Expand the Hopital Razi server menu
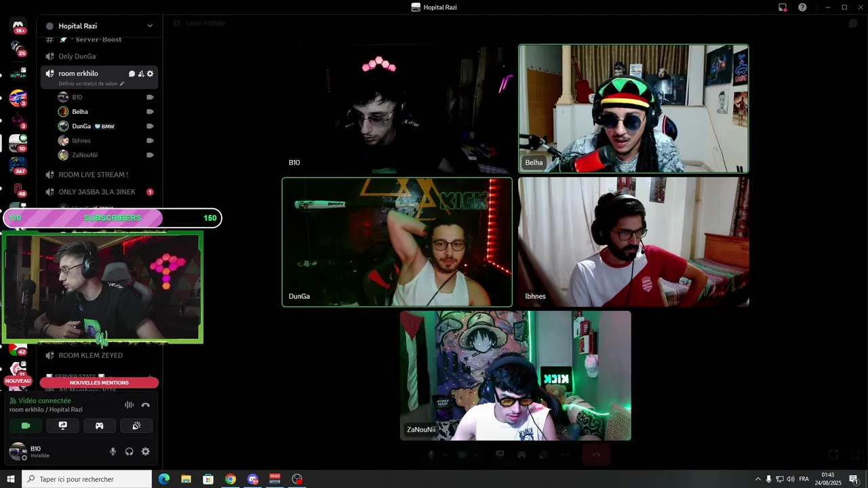Screen dimensions: 868x488 click(x=150, y=26)
